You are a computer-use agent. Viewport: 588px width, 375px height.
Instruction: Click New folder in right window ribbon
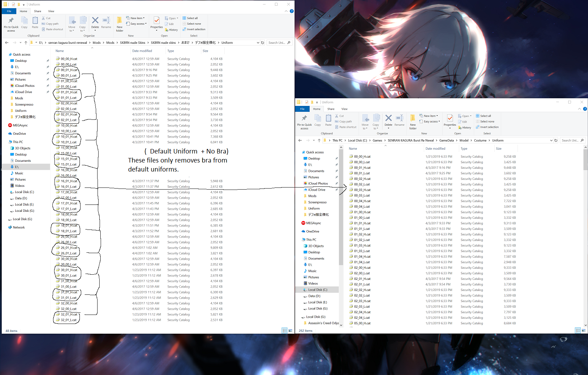[x=413, y=122]
